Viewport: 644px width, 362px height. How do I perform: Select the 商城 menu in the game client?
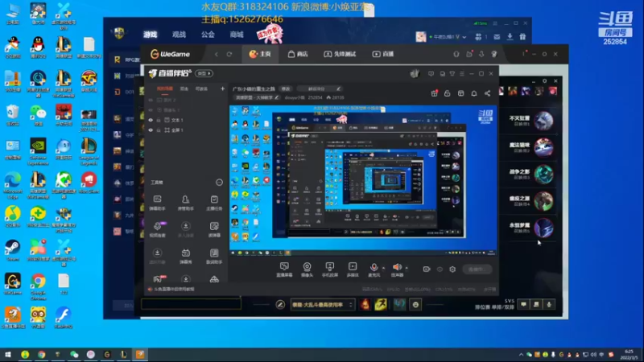[x=237, y=35]
